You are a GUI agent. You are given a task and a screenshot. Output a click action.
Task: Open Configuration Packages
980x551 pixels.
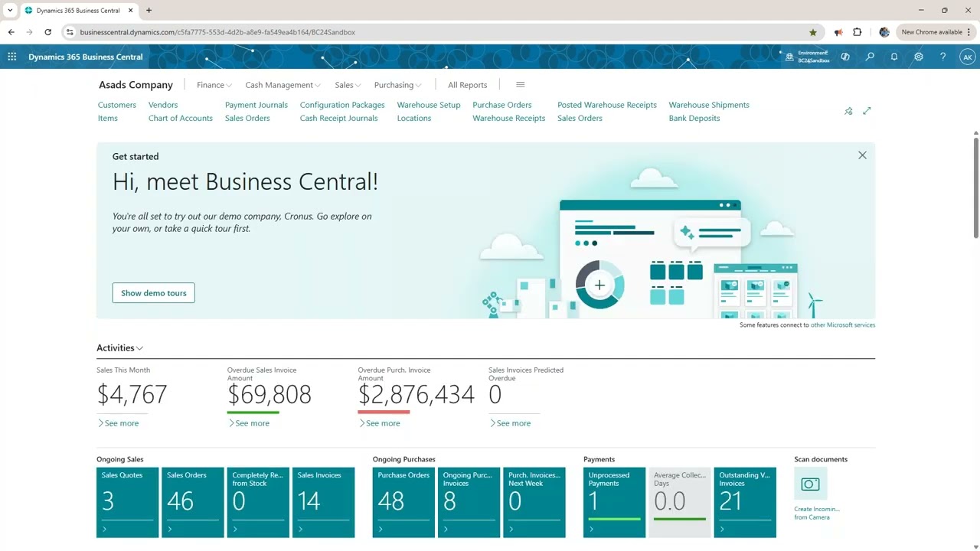pyautogui.click(x=342, y=105)
